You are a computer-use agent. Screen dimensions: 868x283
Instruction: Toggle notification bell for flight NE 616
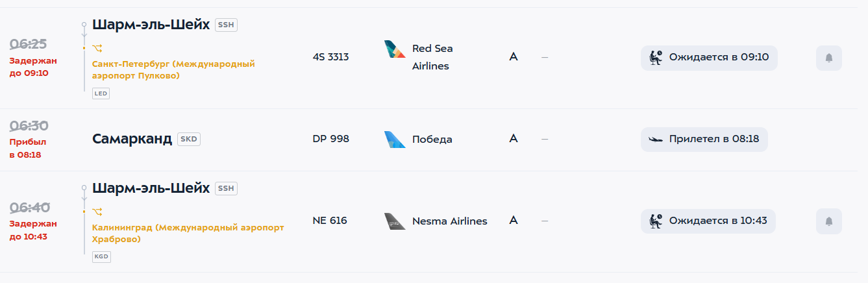click(828, 221)
